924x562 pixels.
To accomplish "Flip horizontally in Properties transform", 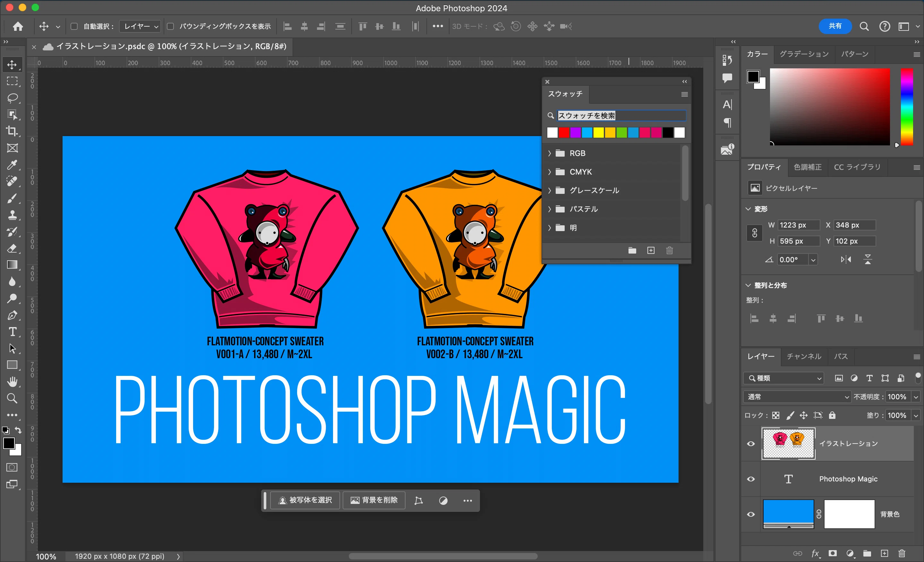I will (x=846, y=259).
